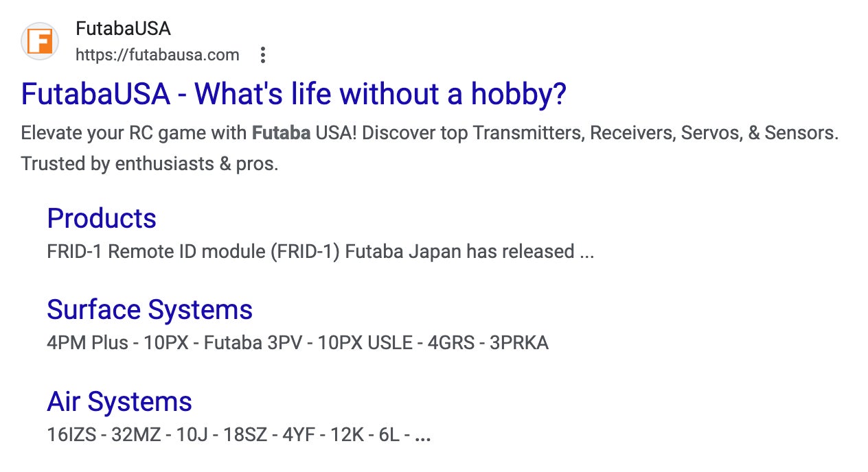
Task: Click the orange Futaba favicon icon
Action: pos(40,41)
